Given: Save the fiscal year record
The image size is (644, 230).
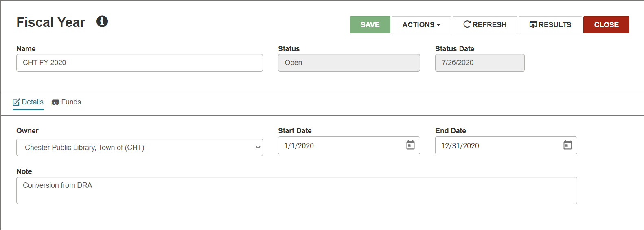Looking at the screenshot, I should (x=370, y=25).
